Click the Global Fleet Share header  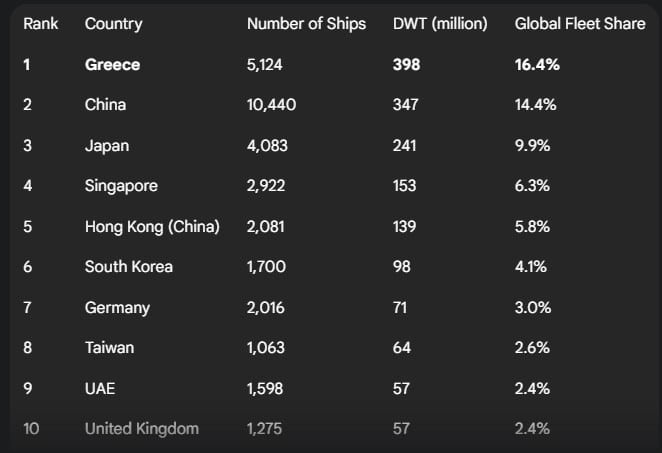[580, 23]
